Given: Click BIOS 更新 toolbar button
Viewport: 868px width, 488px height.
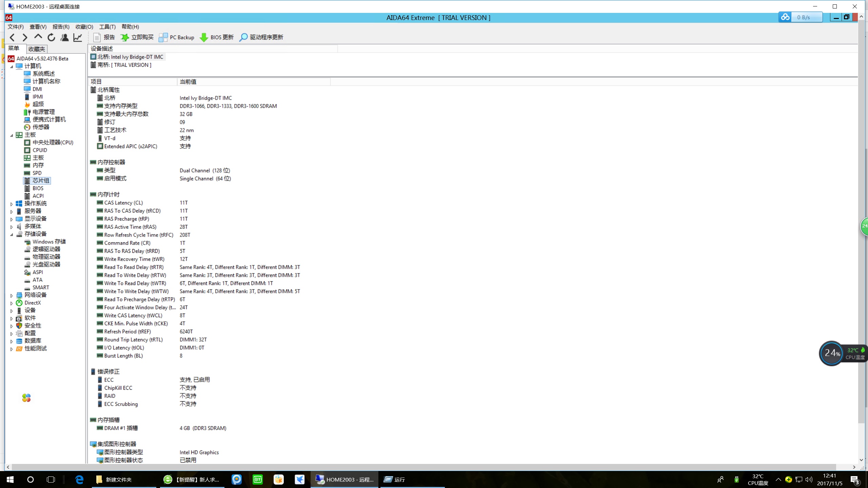Looking at the screenshot, I should click(x=217, y=37).
